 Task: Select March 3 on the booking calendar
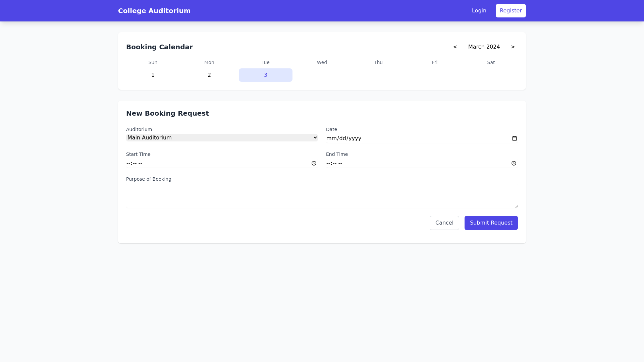(x=265, y=75)
